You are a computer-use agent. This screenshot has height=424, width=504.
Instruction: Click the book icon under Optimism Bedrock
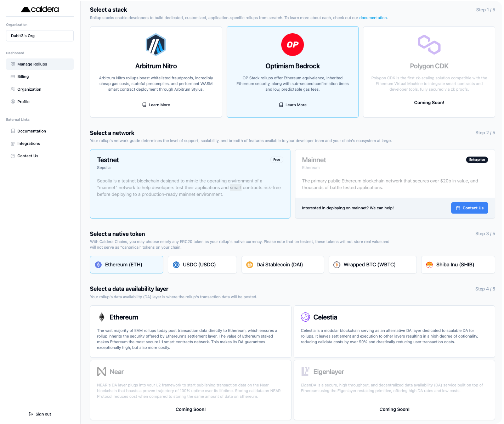pyautogui.click(x=281, y=105)
